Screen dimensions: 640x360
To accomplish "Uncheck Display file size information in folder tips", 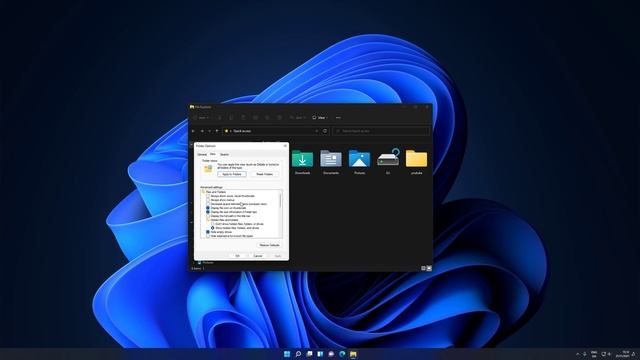I will (x=208, y=212).
